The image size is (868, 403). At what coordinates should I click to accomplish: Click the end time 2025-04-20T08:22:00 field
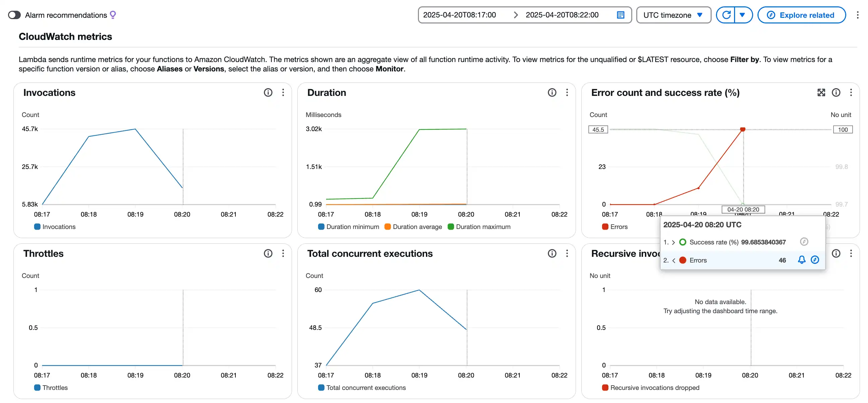pyautogui.click(x=562, y=15)
